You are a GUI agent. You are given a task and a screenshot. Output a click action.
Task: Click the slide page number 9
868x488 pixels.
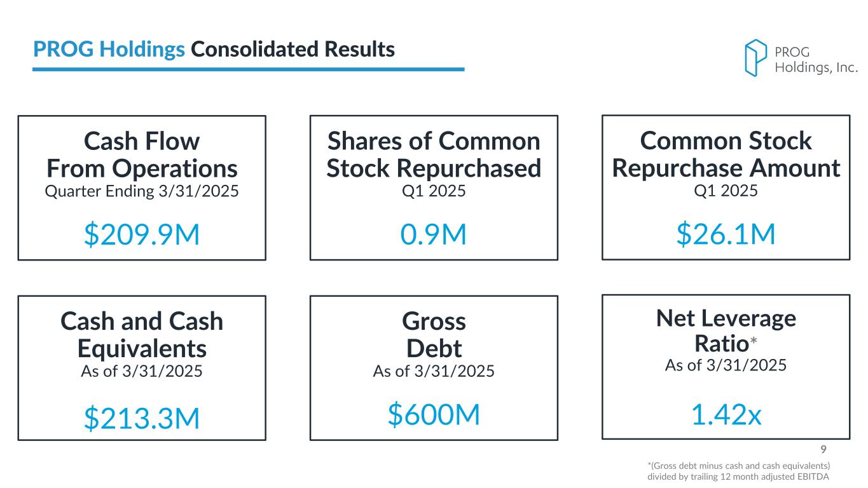coord(823,451)
